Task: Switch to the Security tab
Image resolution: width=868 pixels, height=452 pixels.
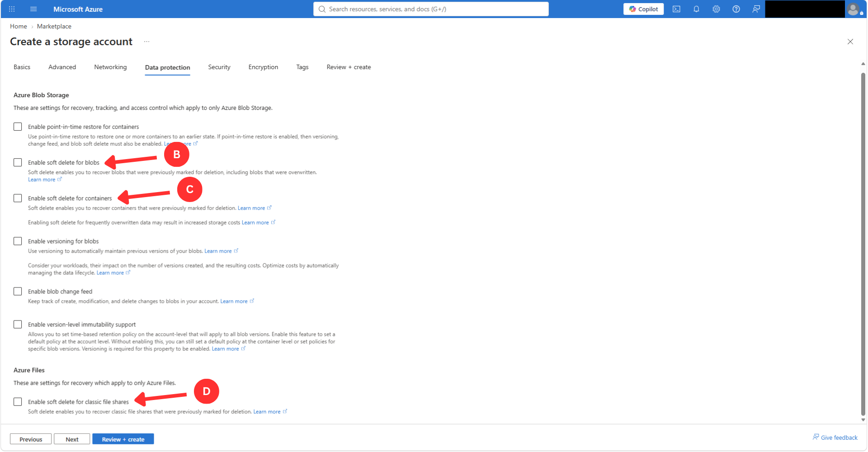Action: 219,67
